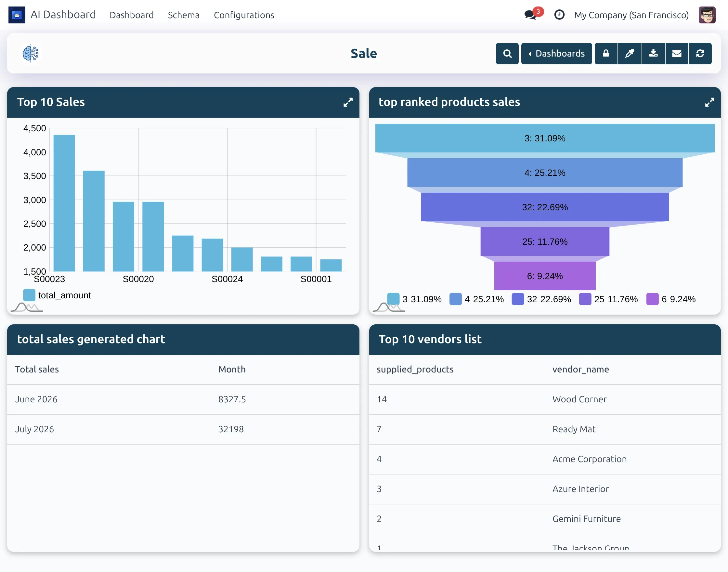Click the AI Dashboard app title
The height and width of the screenshot is (572, 728).
pyautogui.click(x=63, y=15)
